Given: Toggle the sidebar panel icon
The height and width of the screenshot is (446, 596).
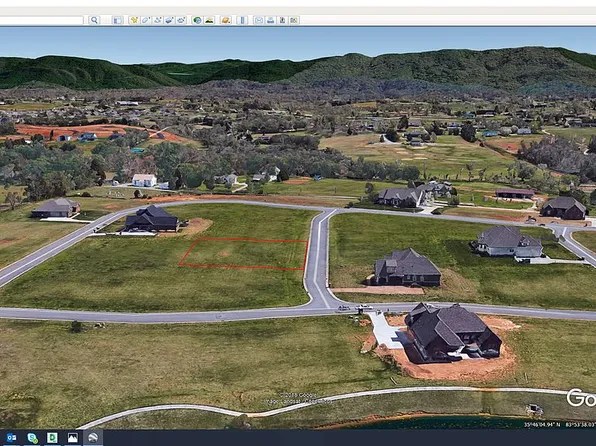Looking at the screenshot, I should click(118, 20).
